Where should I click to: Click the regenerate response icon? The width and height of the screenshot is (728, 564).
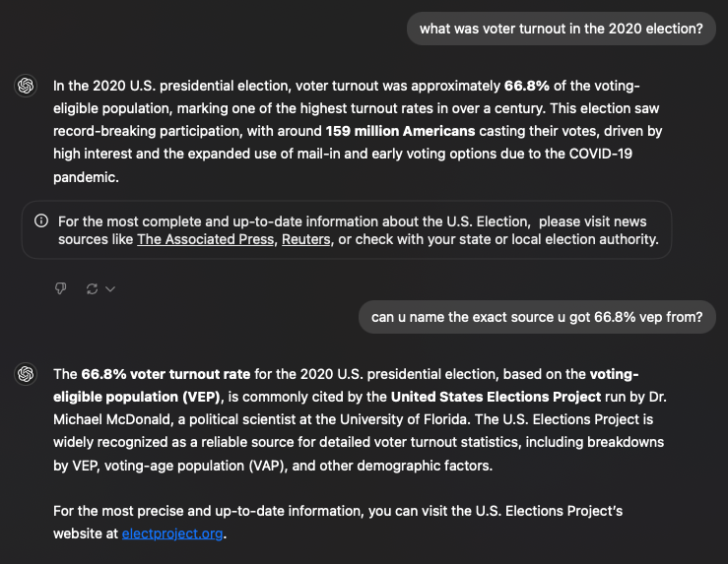(x=92, y=289)
